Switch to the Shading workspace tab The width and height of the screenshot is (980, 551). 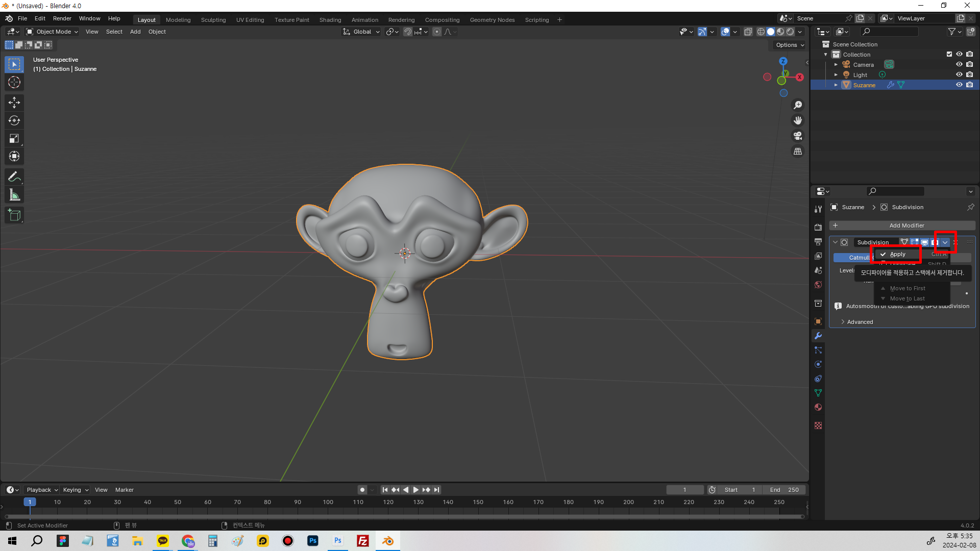pyautogui.click(x=330, y=20)
